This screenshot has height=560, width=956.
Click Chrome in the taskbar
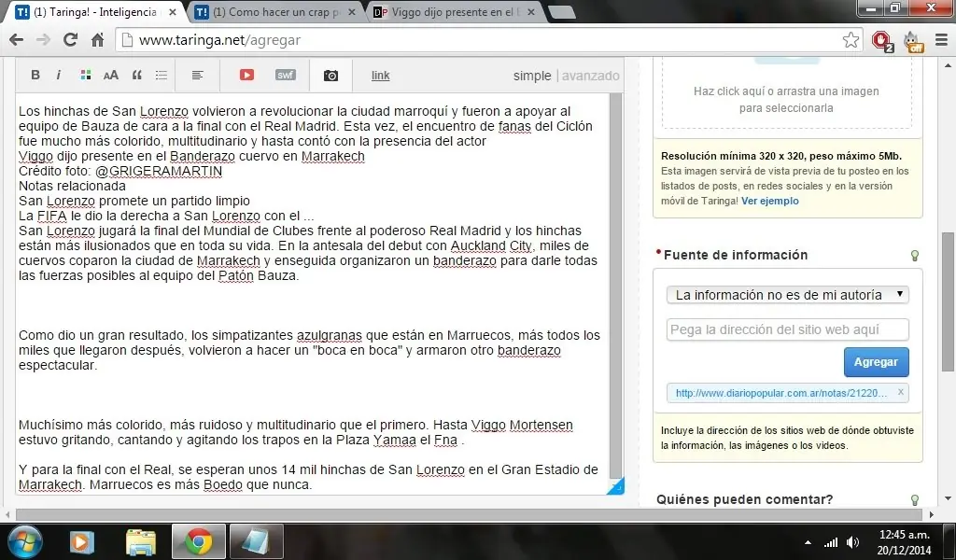click(199, 541)
